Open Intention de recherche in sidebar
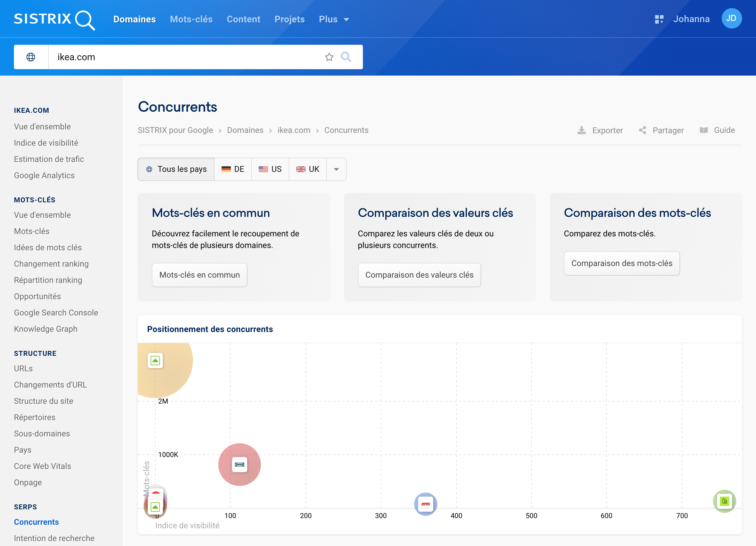The image size is (756, 546). click(x=54, y=539)
